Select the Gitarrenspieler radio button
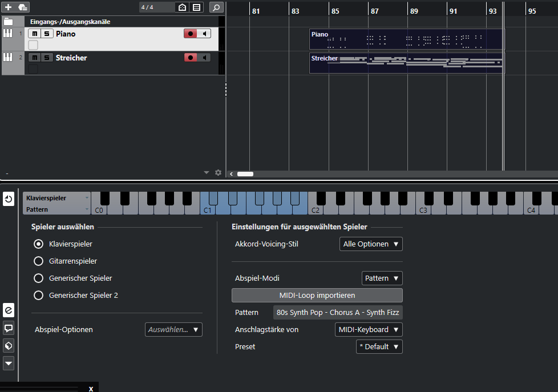Viewport: 558px width, 392px height. pyautogui.click(x=39, y=261)
